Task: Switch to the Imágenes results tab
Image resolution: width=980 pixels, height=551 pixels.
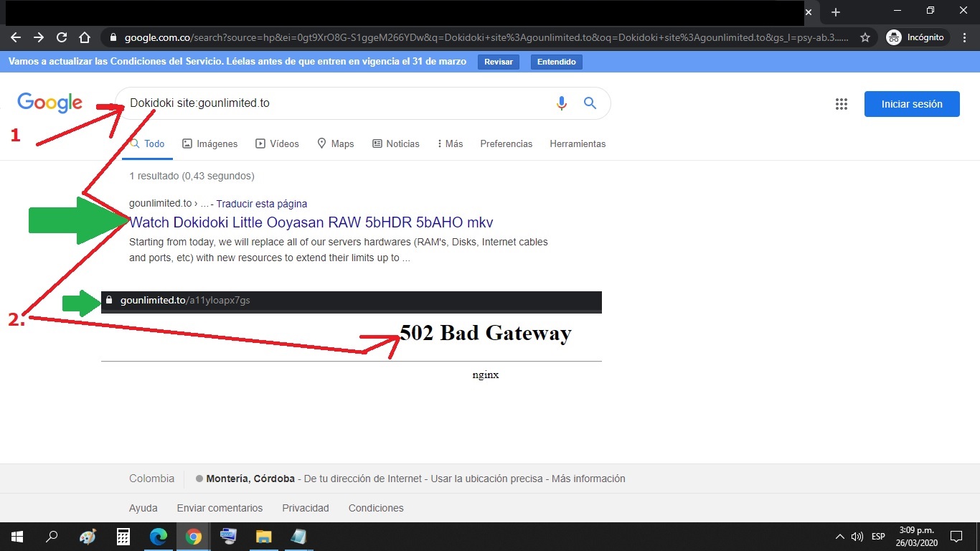Action: [209, 143]
